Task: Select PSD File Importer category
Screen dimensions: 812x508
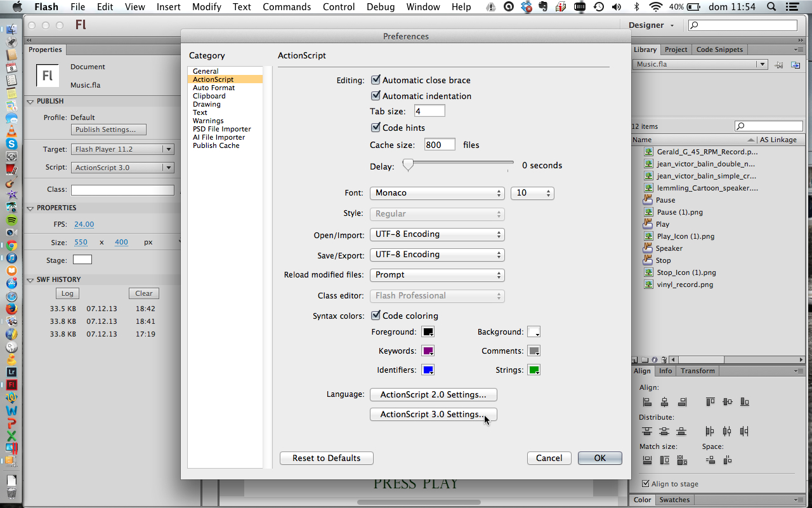Action: click(x=222, y=129)
